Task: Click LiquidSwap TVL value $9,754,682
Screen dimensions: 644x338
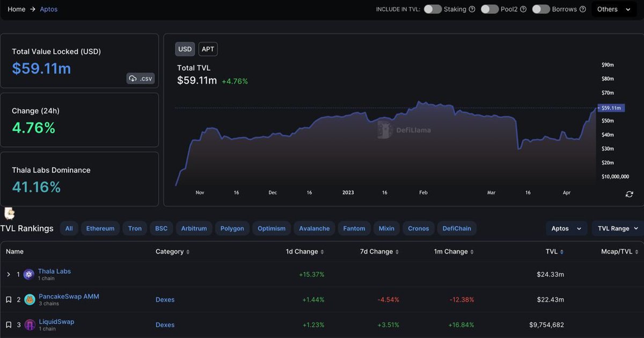Action: [546, 325]
